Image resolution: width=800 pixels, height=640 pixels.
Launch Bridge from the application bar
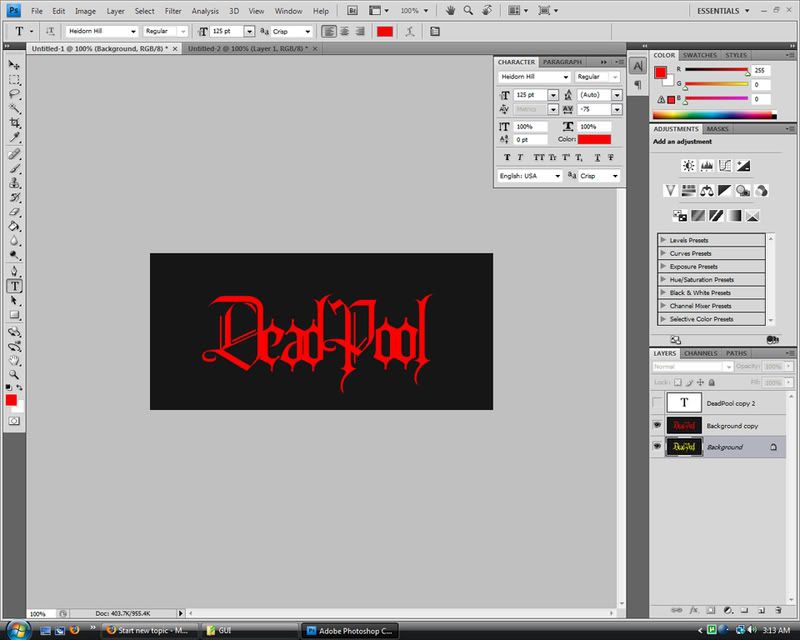pos(352,11)
